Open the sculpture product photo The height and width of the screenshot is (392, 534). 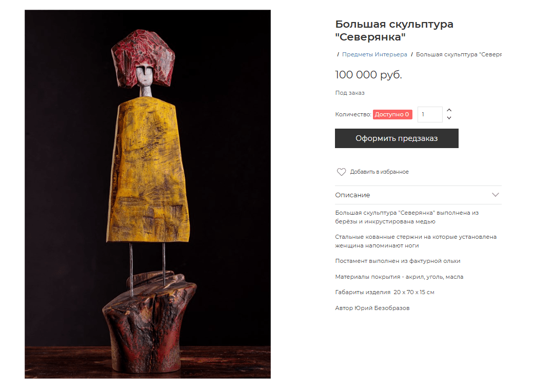147,194
